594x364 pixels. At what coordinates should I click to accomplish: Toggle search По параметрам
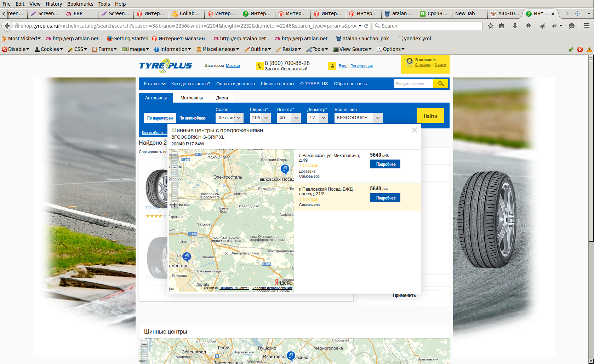coord(160,118)
